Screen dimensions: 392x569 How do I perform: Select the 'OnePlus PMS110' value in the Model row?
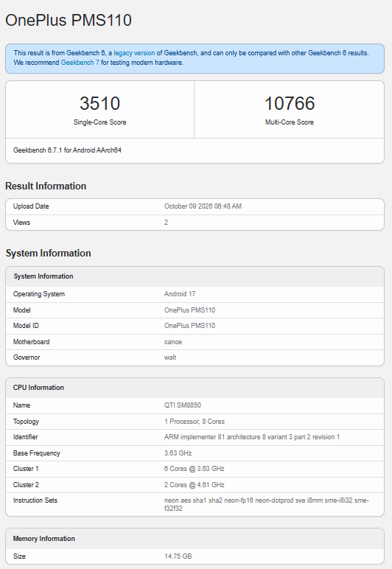pyautogui.click(x=189, y=310)
